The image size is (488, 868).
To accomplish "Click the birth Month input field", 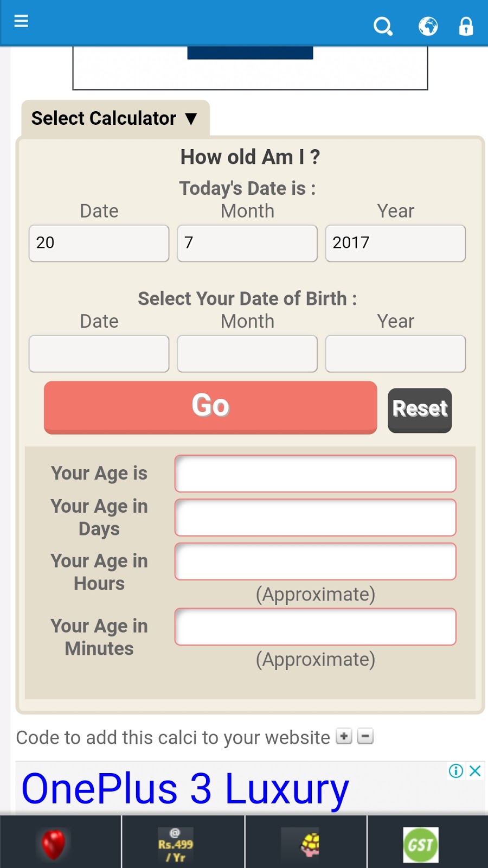I will tap(247, 354).
